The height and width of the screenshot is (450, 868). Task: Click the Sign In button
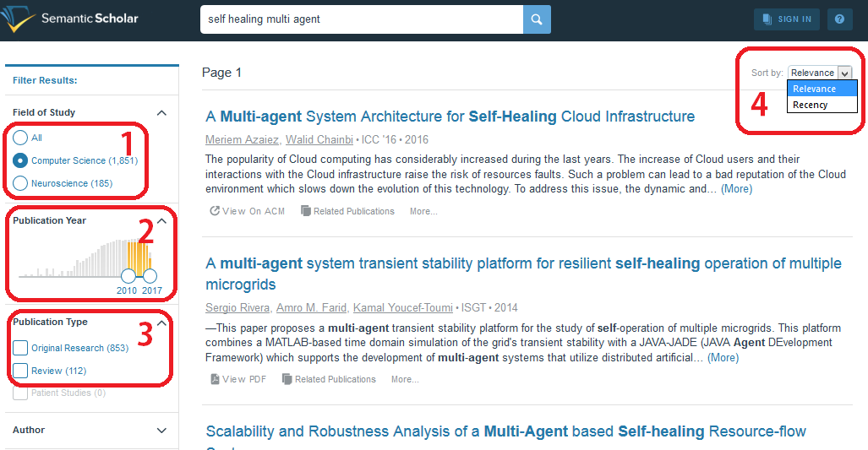coord(786,19)
